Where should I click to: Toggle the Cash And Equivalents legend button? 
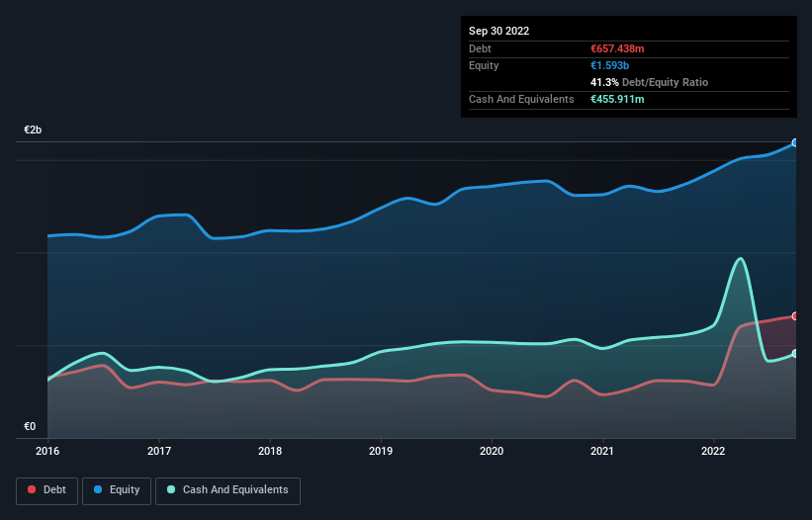(x=227, y=490)
